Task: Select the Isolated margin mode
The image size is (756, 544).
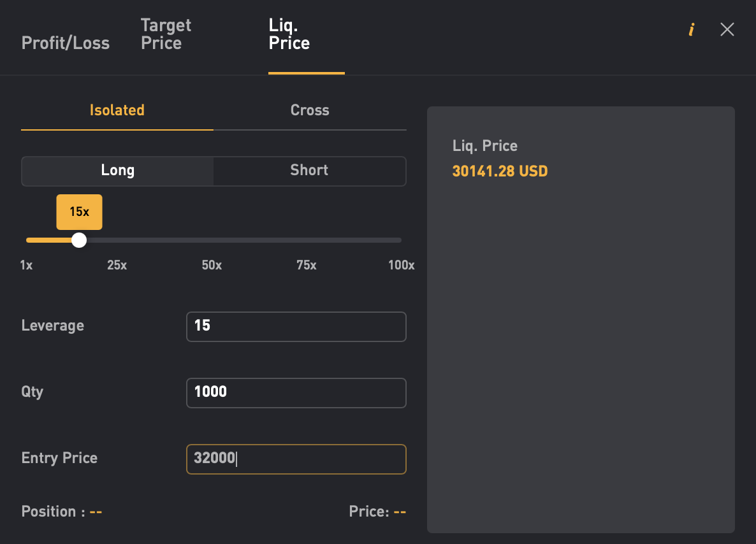Action: pyautogui.click(x=117, y=110)
